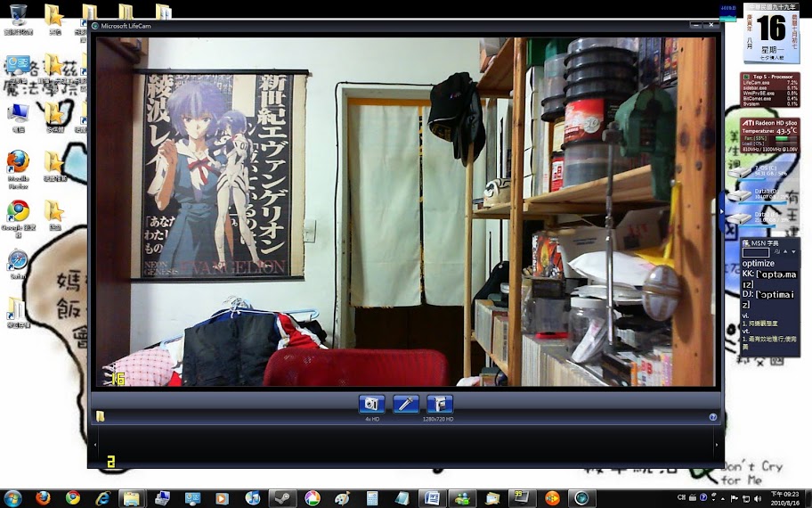
Task: Switch to Windows Live Messenger in taskbar
Action: click(x=462, y=499)
